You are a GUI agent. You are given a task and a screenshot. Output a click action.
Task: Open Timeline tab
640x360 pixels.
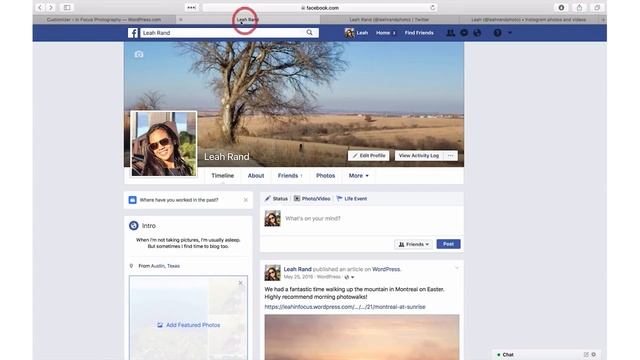[x=222, y=176]
